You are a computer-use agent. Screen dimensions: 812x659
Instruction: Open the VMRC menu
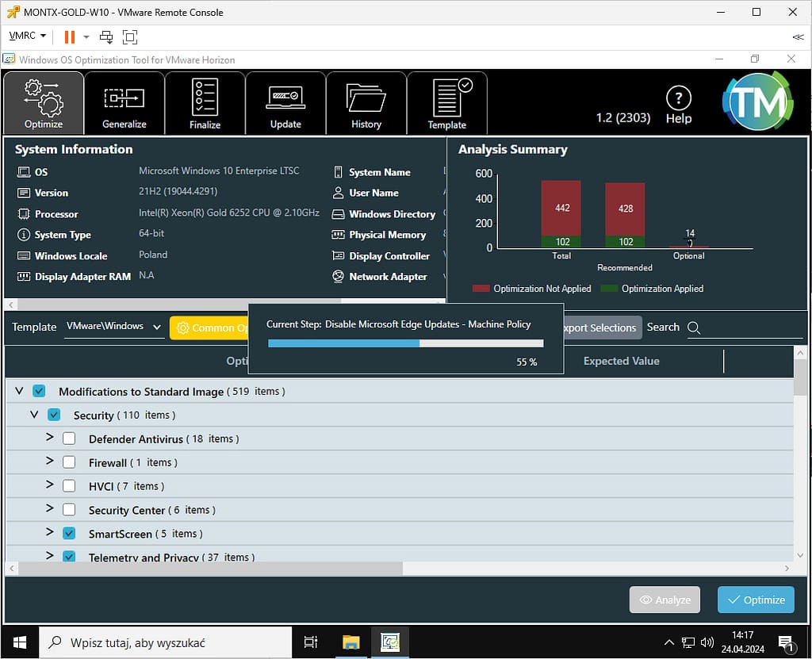coord(28,36)
